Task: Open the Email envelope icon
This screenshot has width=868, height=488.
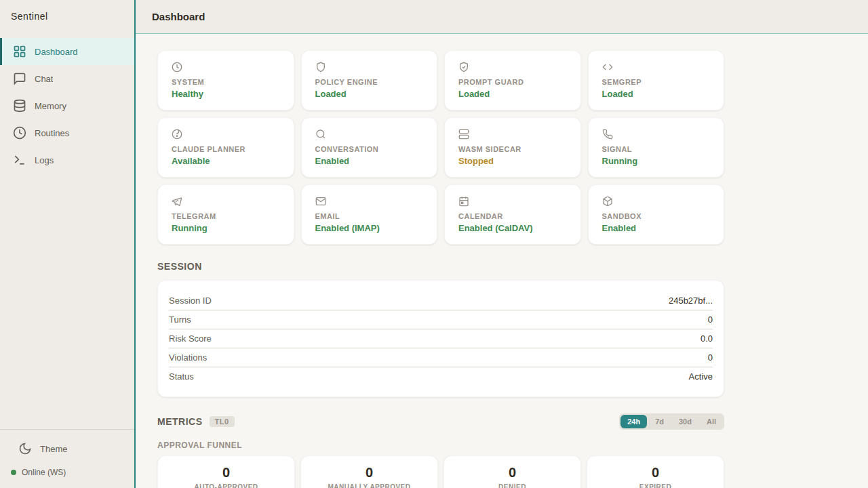Action: 320,201
